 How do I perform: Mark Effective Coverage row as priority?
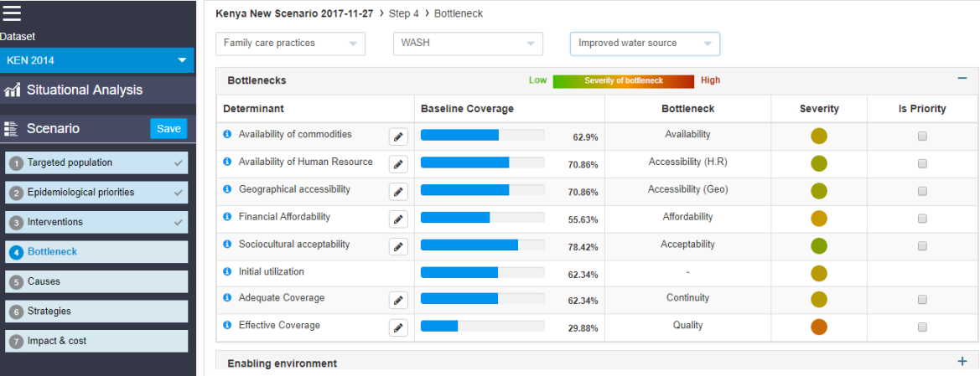[x=922, y=327]
